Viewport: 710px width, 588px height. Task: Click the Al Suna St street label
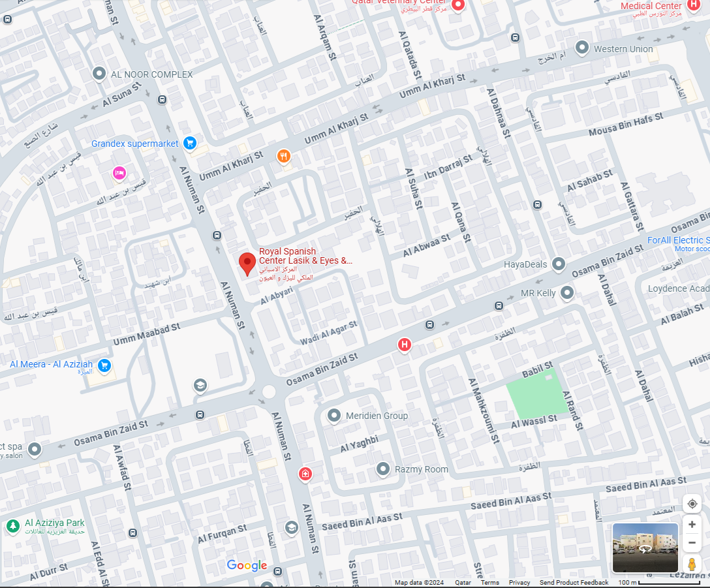(122, 94)
